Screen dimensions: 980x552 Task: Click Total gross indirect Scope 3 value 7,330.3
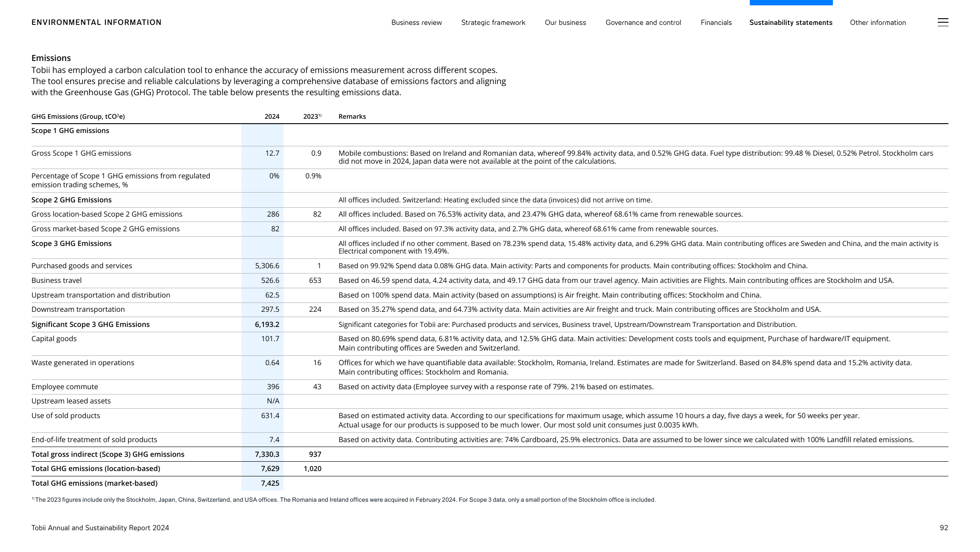click(267, 455)
